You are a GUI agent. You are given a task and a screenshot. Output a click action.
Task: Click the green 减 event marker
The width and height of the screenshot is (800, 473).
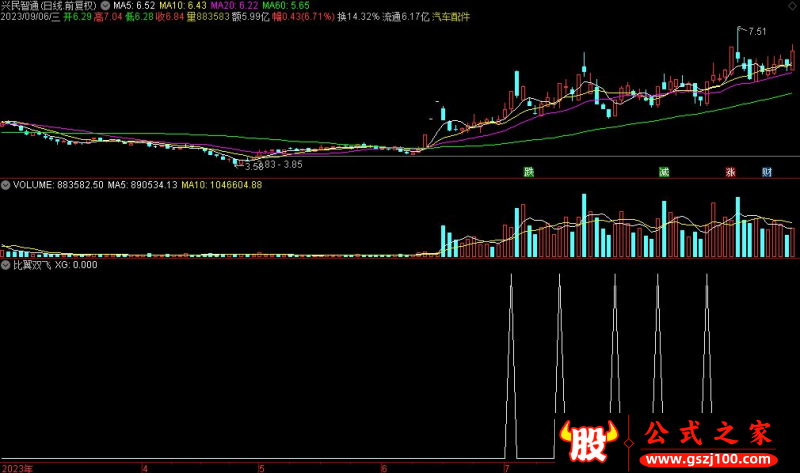tap(664, 172)
